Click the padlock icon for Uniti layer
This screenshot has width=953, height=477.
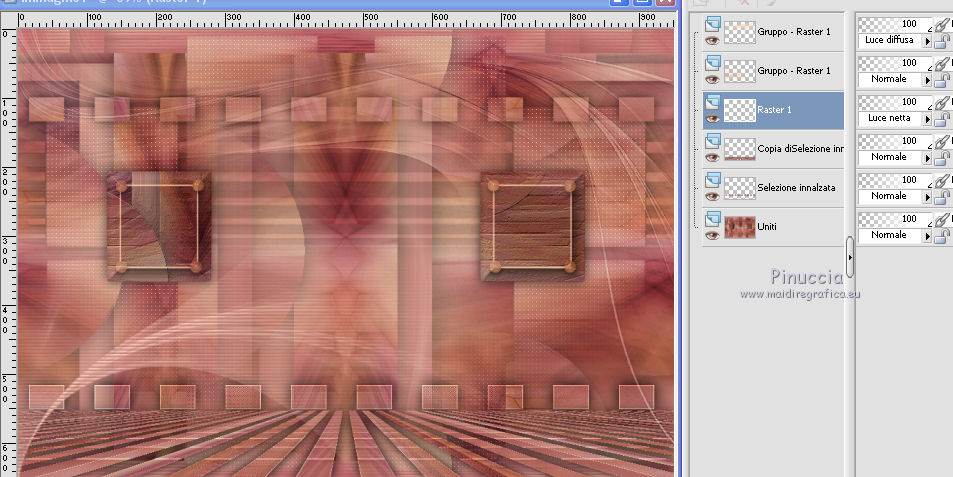(942, 236)
